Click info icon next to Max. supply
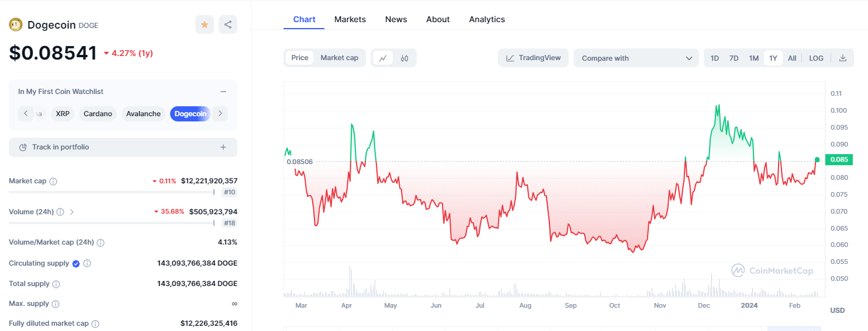The image size is (868, 331). click(55, 304)
